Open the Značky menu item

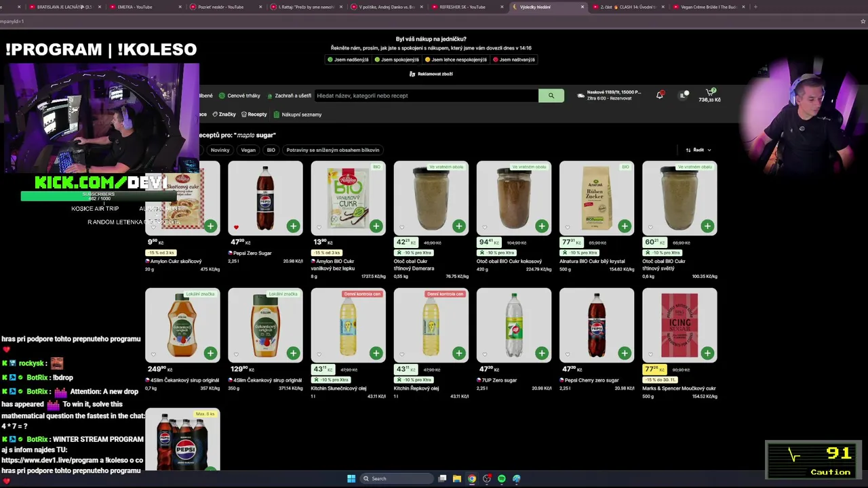224,115
